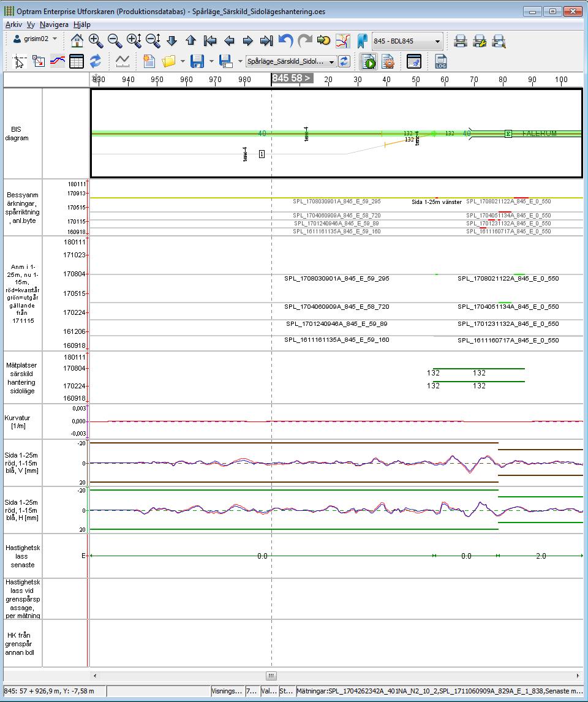588x702 pixels.
Task: Click the blue down arrow icon
Action: tap(172, 41)
